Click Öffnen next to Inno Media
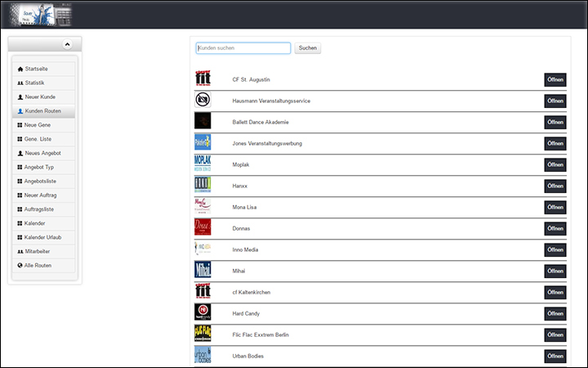 coord(555,249)
